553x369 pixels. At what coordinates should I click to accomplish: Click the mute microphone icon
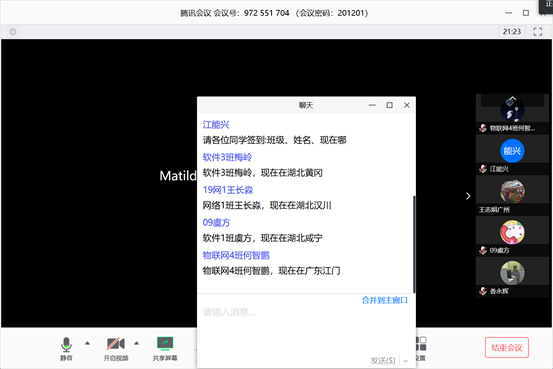(x=66, y=345)
